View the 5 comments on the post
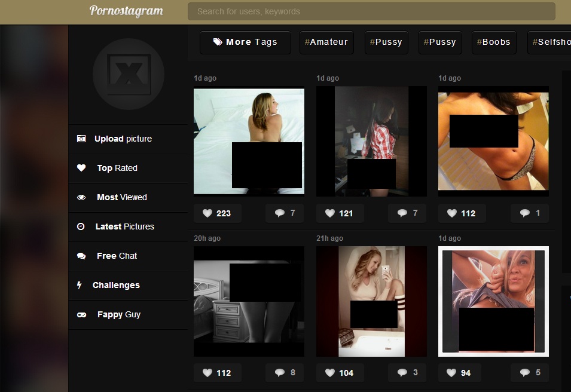Image resolution: width=571 pixels, height=392 pixels. coord(530,373)
